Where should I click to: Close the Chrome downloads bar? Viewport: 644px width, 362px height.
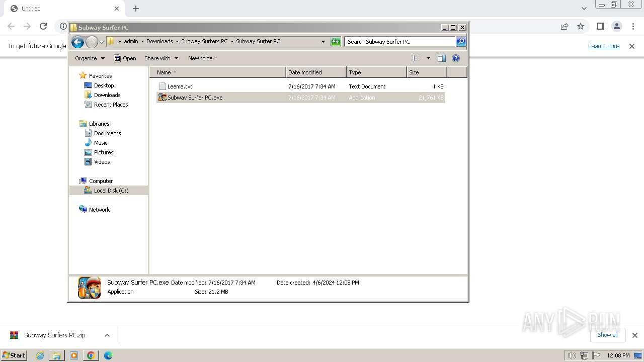coord(634,335)
